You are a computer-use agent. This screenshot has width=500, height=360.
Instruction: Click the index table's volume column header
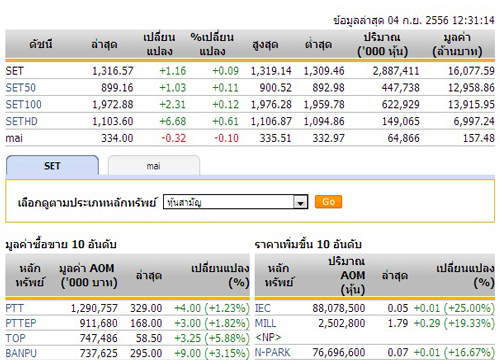point(382,44)
